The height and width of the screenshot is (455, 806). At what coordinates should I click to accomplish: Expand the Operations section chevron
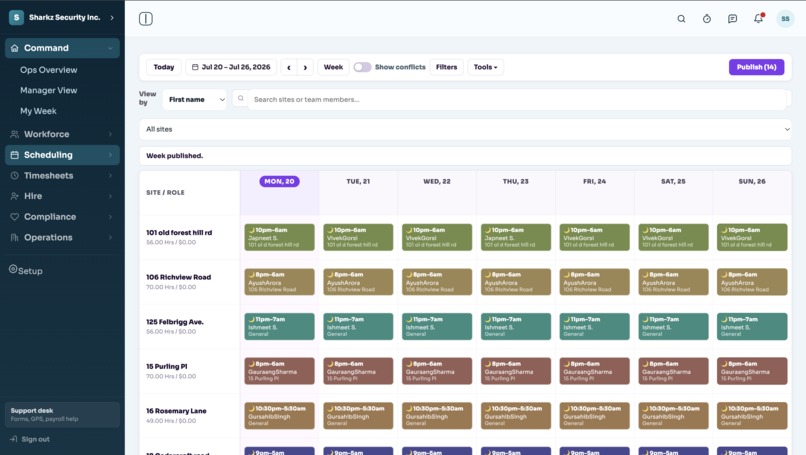pyautogui.click(x=110, y=238)
